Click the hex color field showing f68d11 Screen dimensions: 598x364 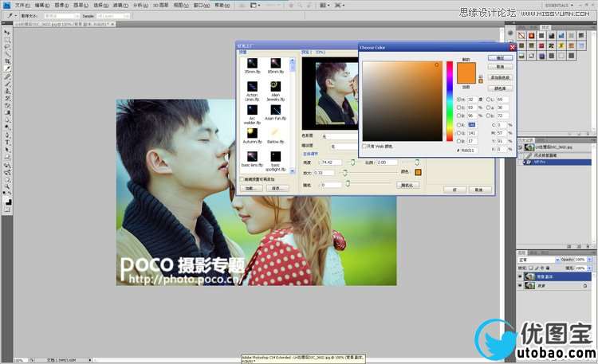pyautogui.click(x=469, y=151)
